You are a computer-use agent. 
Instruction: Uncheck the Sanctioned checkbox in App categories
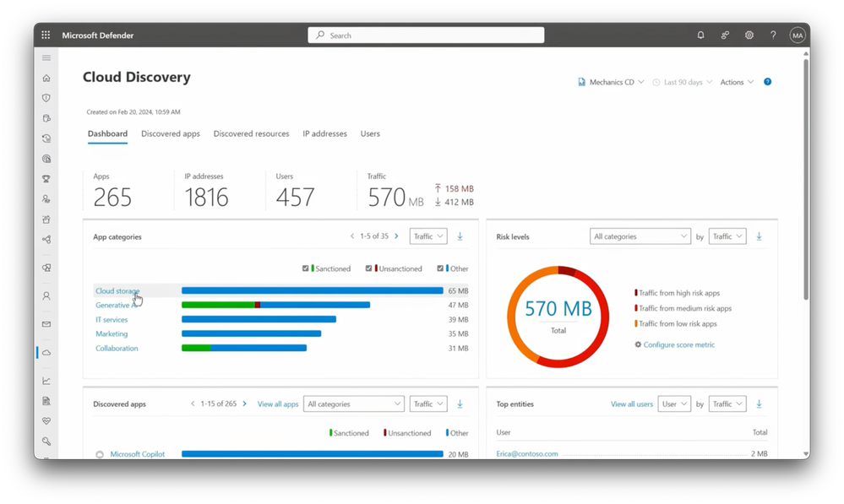(305, 268)
